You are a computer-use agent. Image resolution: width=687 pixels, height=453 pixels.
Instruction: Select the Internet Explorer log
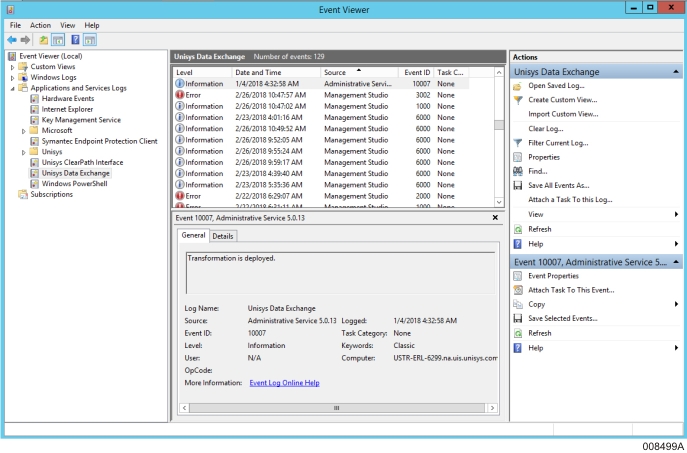pyautogui.click(x=67, y=109)
